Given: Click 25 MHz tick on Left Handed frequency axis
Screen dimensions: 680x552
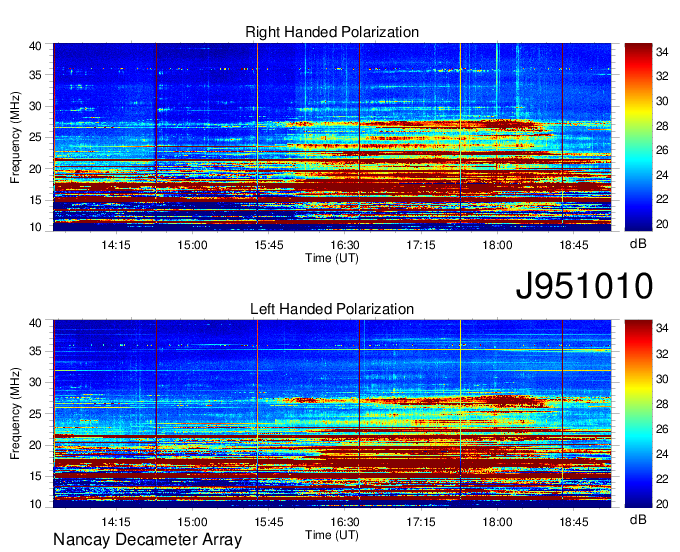Looking at the screenshot, I should tap(35, 414).
